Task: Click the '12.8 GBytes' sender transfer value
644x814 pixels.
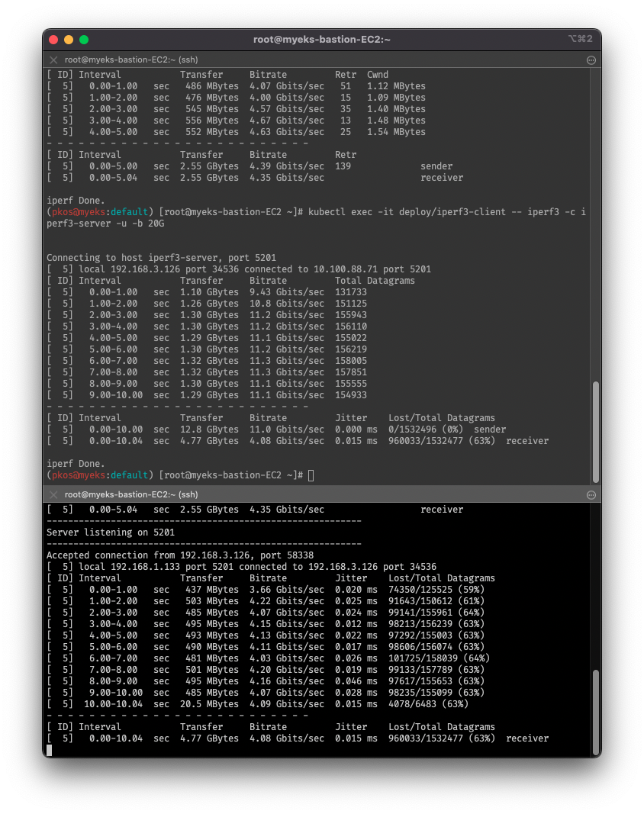Action: [x=209, y=430]
